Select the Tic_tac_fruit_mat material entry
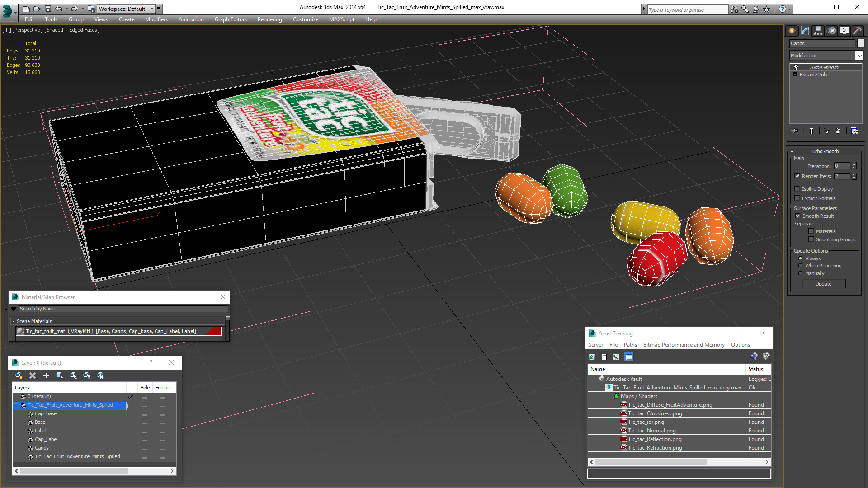Viewport: 868px width, 488px height. pyautogui.click(x=118, y=331)
